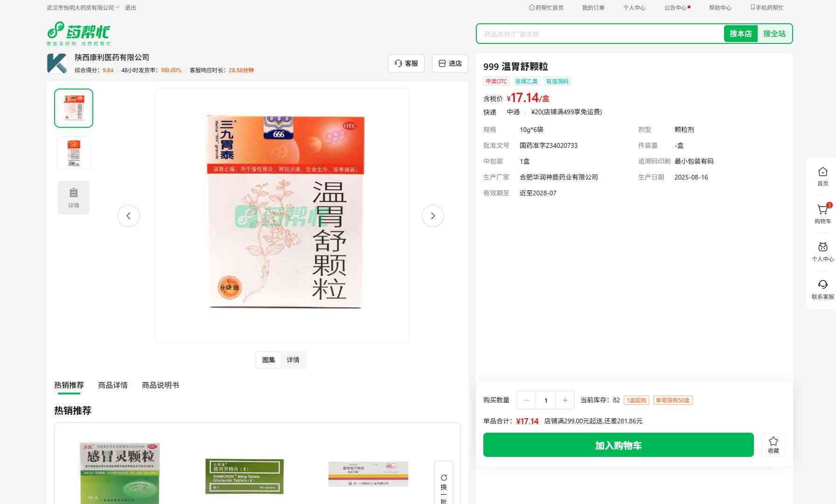Screen dimensions: 836x504
Task: Show next product image arrow
Action: [x=432, y=216]
